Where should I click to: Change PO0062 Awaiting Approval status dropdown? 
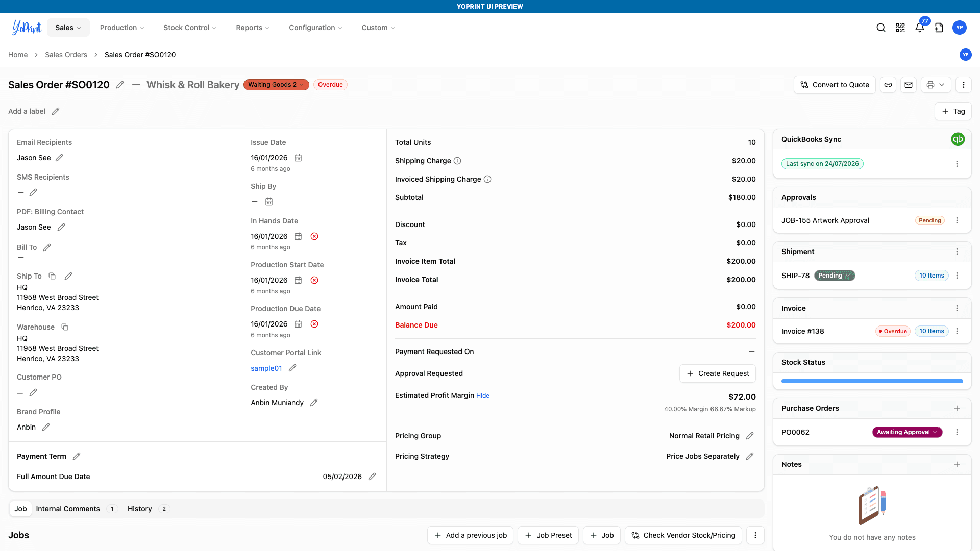pyautogui.click(x=908, y=432)
